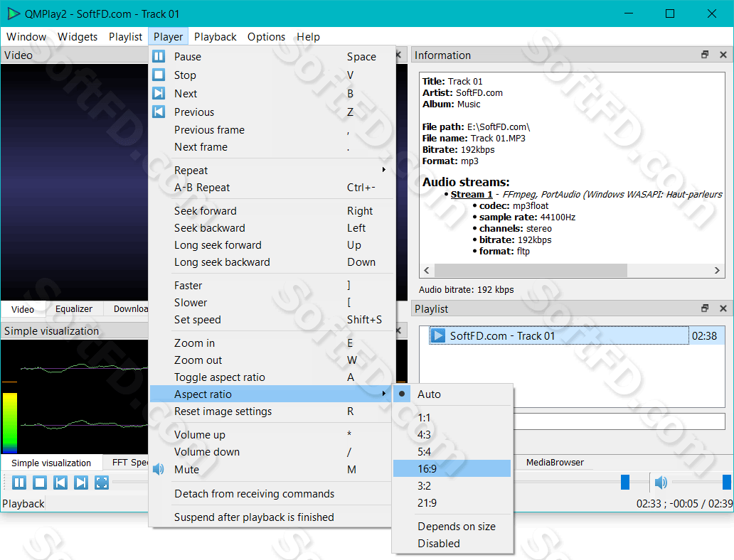Click the Information scrollbar right arrow
Screen dimensions: 734x560
pos(717,271)
